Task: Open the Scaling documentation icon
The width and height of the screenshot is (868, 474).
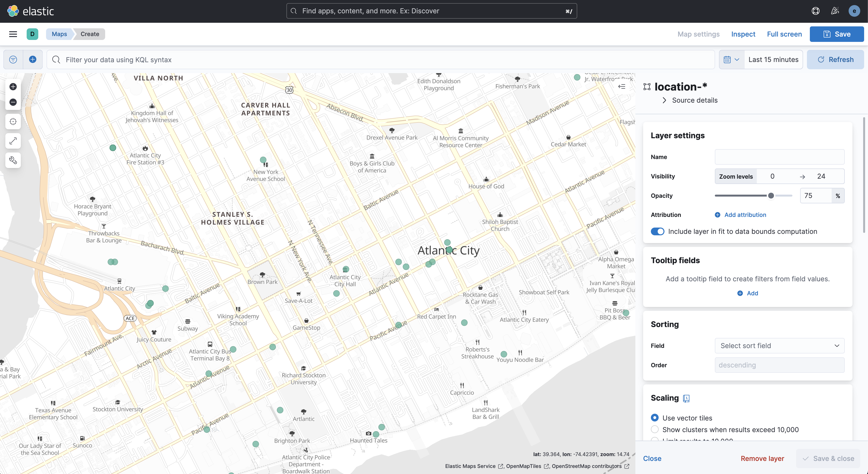Action: (x=686, y=398)
